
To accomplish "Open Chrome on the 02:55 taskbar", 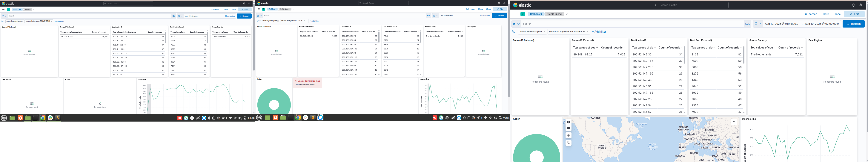I will click(298, 117).
